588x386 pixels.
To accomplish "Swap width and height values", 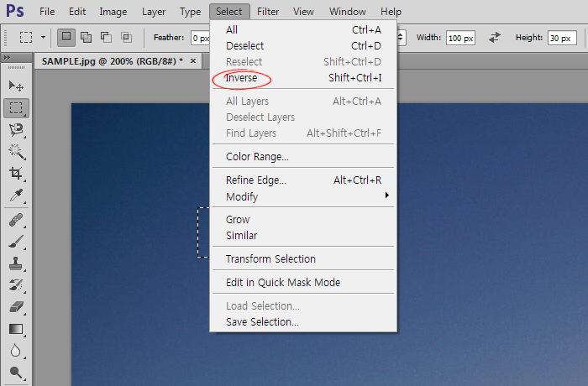I will (495, 38).
